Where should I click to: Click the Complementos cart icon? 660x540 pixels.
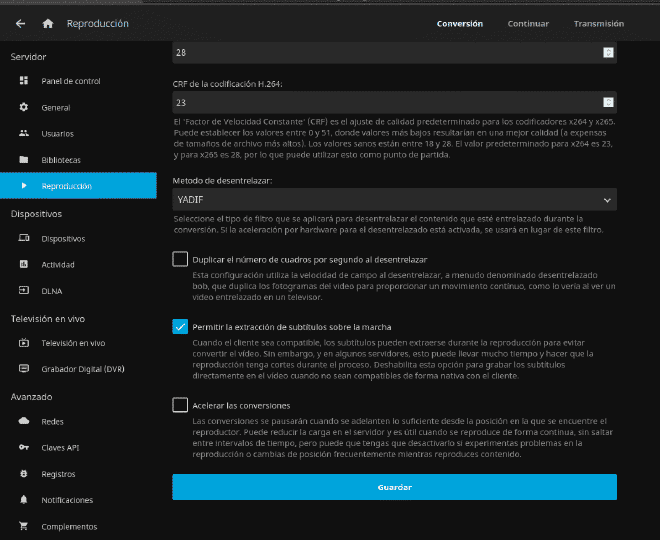pos(24,526)
